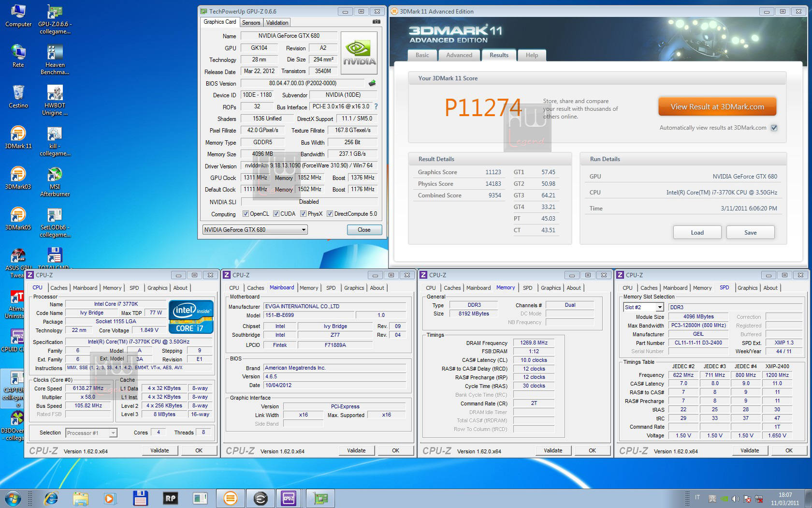Open the MSI Afterburner desktop icon

[x=55, y=182]
